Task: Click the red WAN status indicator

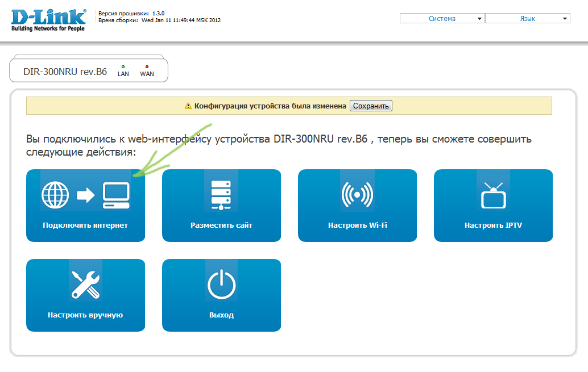Action: pyautogui.click(x=147, y=67)
